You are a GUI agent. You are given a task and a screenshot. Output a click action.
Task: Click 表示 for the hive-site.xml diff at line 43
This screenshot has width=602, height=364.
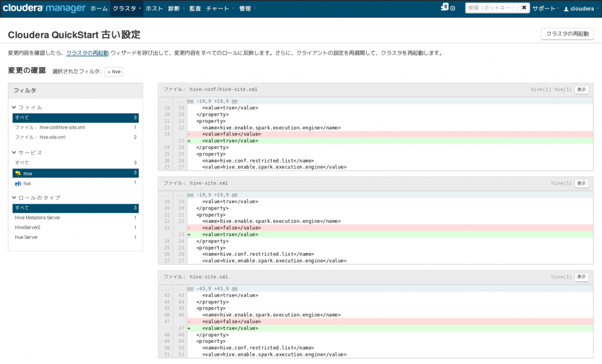pyautogui.click(x=581, y=277)
